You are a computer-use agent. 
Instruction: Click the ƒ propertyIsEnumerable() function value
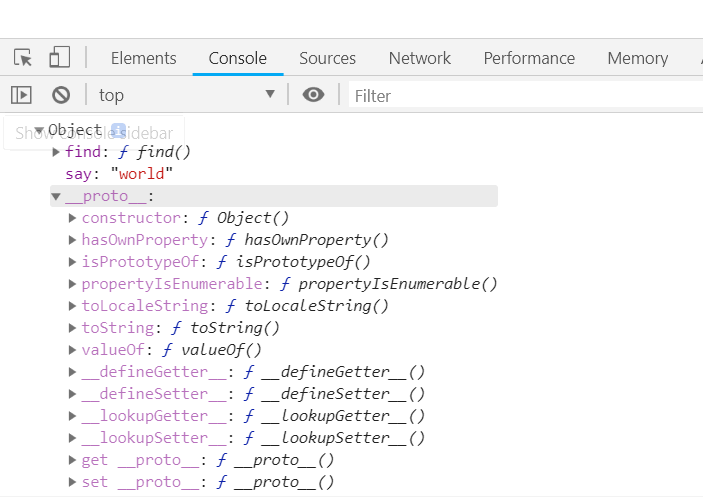point(389,284)
